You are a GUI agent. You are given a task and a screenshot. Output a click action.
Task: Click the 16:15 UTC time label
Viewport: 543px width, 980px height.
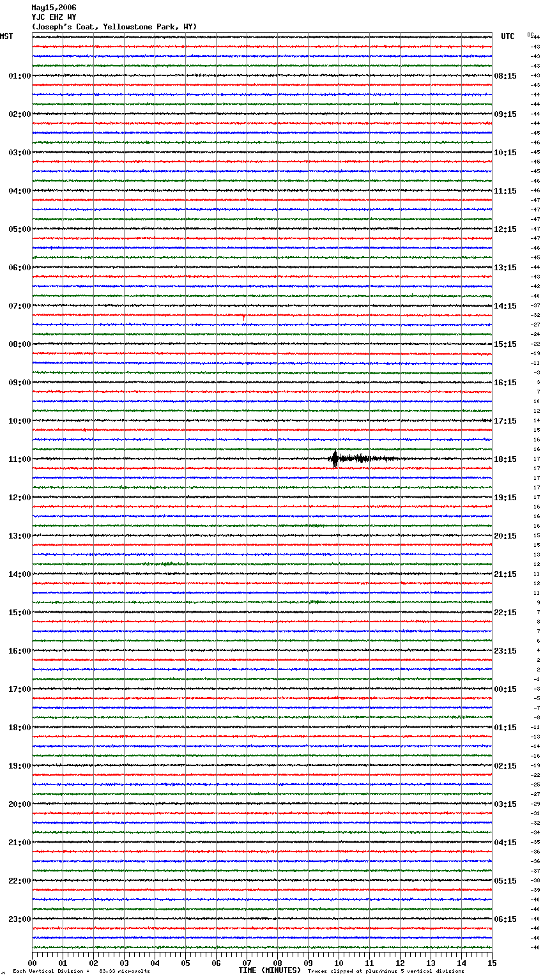point(505,383)
